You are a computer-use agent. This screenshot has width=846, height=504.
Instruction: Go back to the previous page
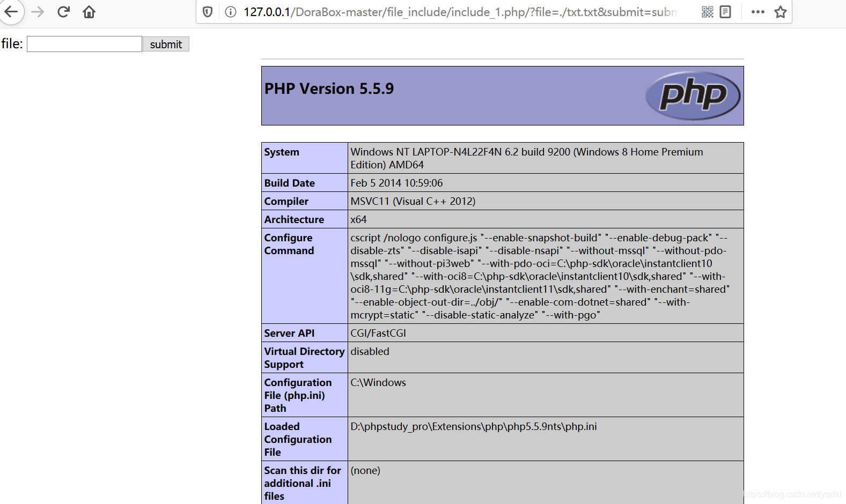coord(11,12)
